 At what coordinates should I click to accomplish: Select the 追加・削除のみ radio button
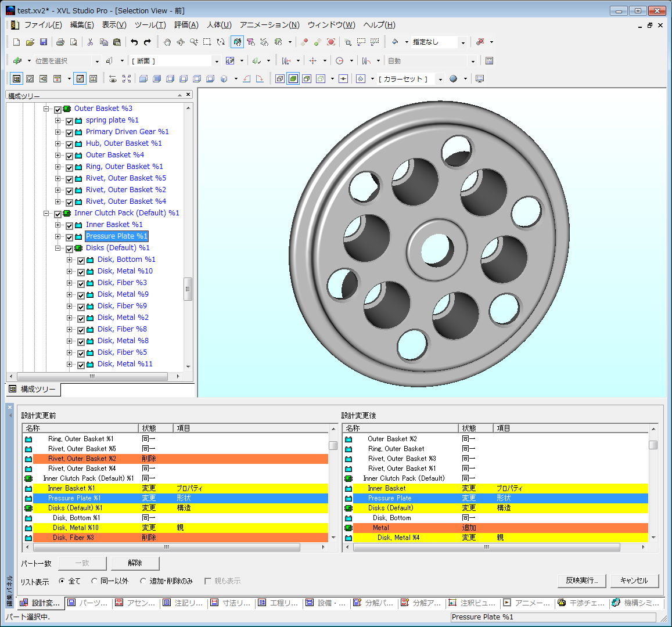143,581
